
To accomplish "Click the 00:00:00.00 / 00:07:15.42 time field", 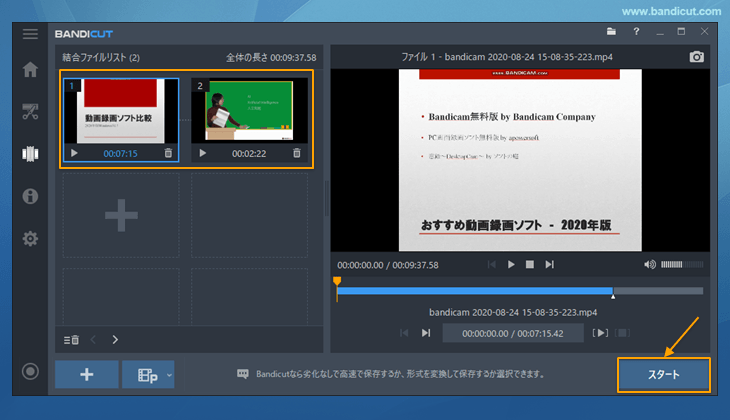I will pyautogui.click(x=513, y=333).
